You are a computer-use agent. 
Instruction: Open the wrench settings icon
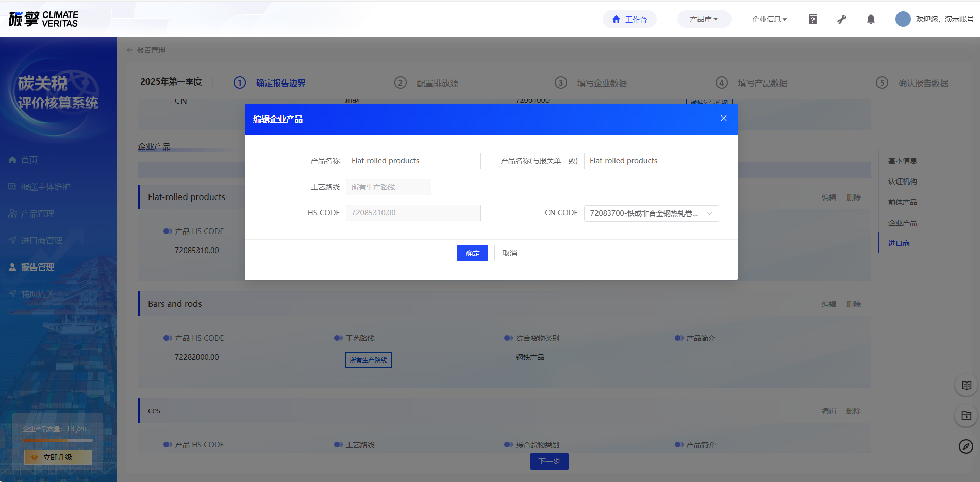coord(841,20)
